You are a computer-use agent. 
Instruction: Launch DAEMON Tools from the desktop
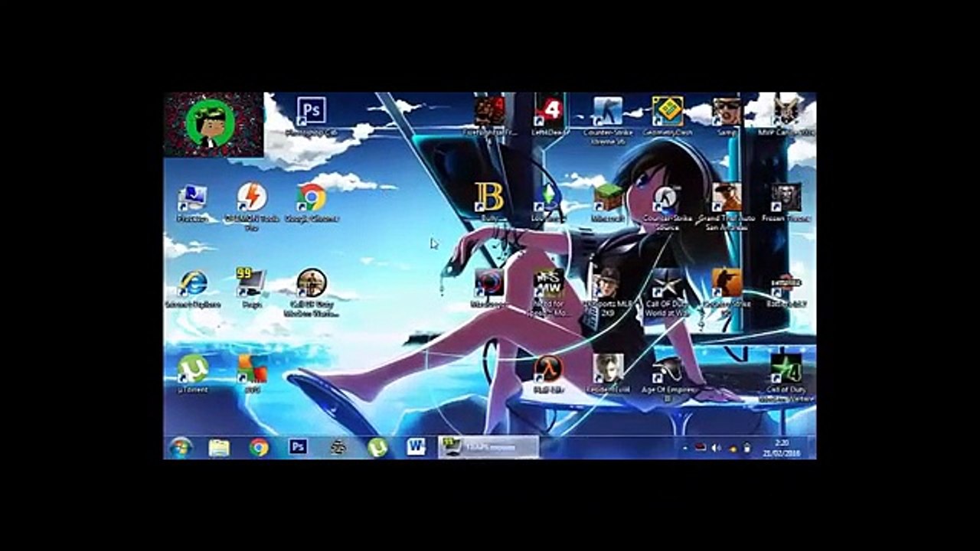(252, 206)
